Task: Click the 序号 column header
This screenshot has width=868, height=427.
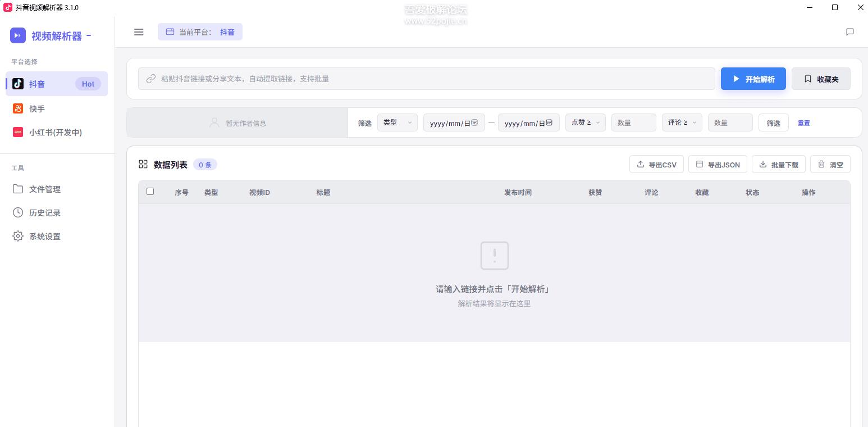Action: tap(181, 192)
